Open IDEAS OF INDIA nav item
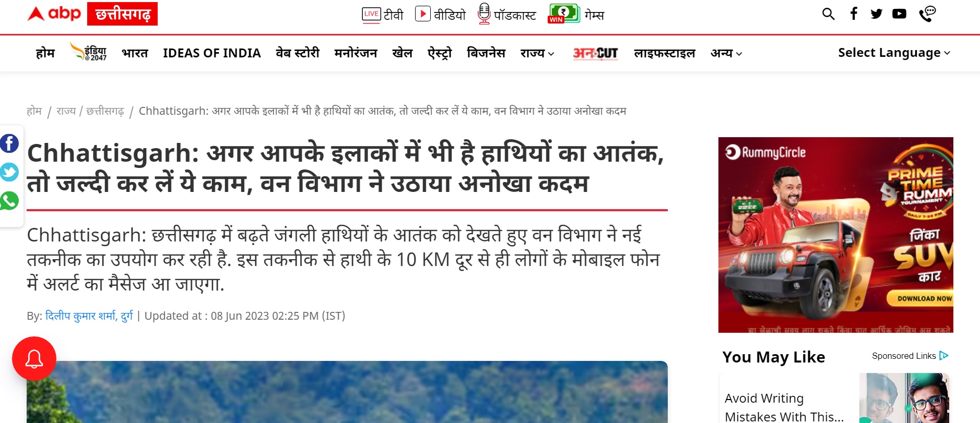The image size is (980, 423). (x=212, y=53)
